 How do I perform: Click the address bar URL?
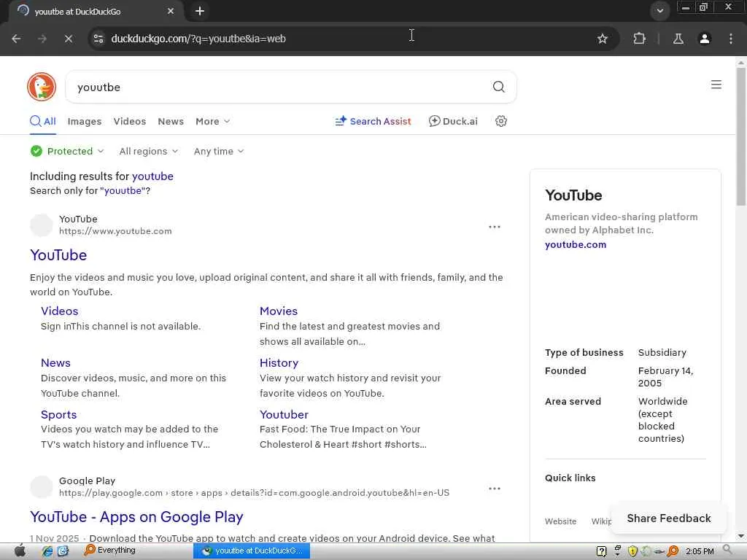198,39
